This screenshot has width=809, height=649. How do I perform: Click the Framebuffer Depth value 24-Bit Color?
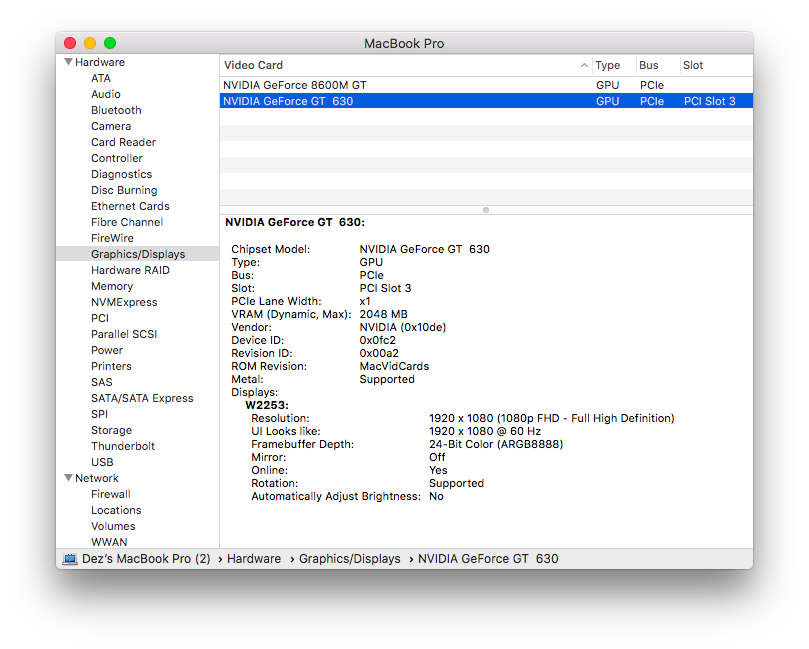click(x=496, y=444)
